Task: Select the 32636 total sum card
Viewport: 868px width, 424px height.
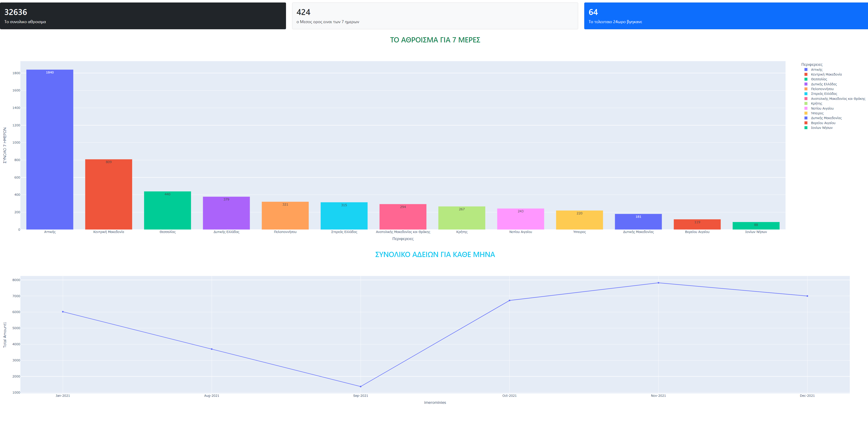Action: (141, 15)
